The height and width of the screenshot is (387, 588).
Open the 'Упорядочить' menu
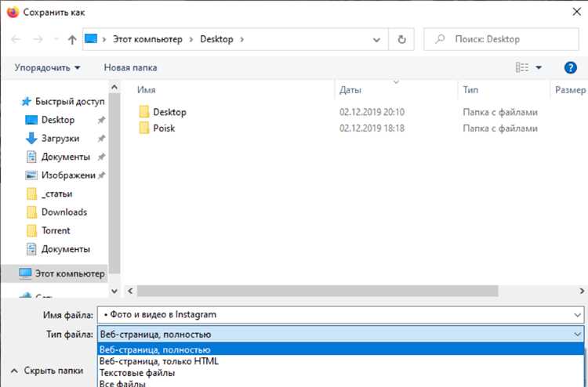pos(47,68)
